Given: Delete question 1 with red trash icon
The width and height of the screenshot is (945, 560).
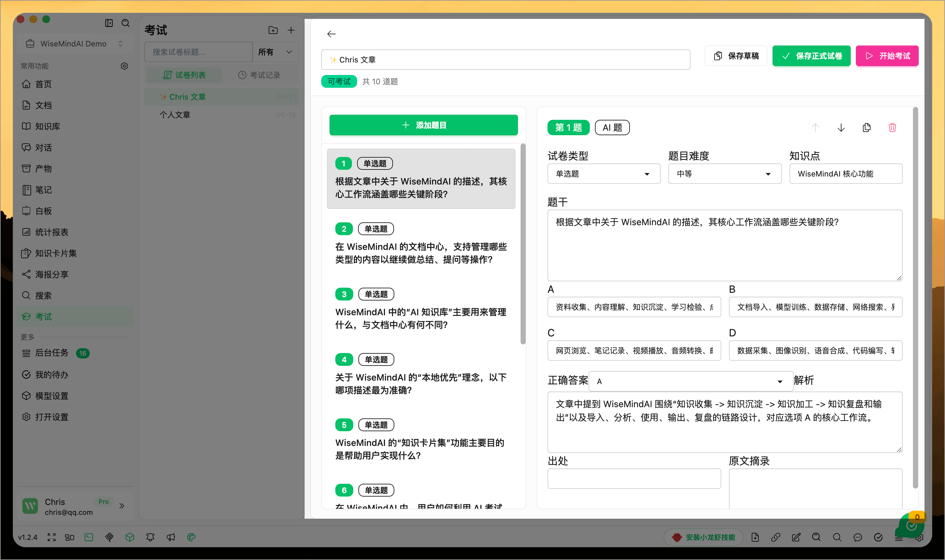Looking at the screenshot, I should click(892, 128).
